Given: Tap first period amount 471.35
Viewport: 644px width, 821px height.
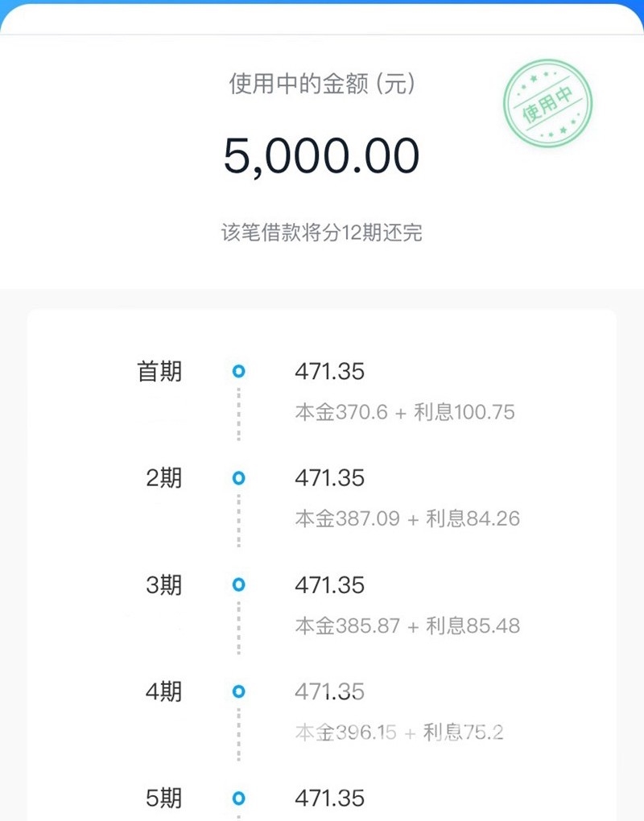Looking at the screenshot, I should 329,371.
